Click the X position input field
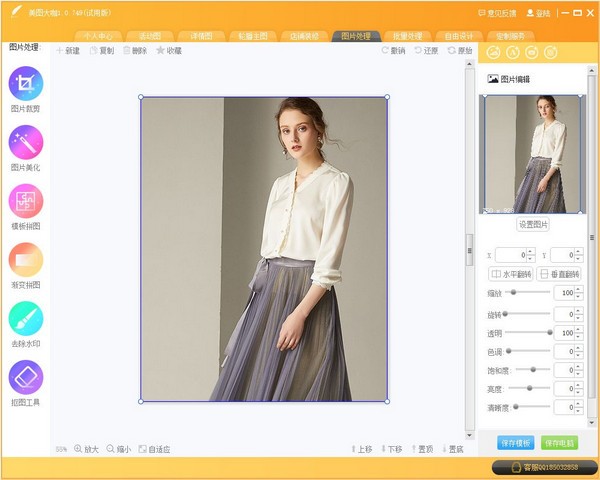Viewport: 600px width, 480px height. pyautogui.click(x=510, y=255)
